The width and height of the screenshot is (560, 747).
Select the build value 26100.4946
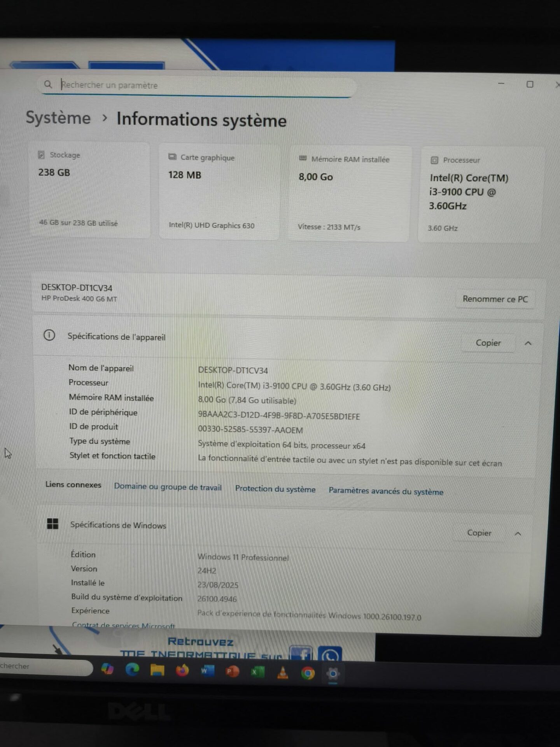coord(217,599)
